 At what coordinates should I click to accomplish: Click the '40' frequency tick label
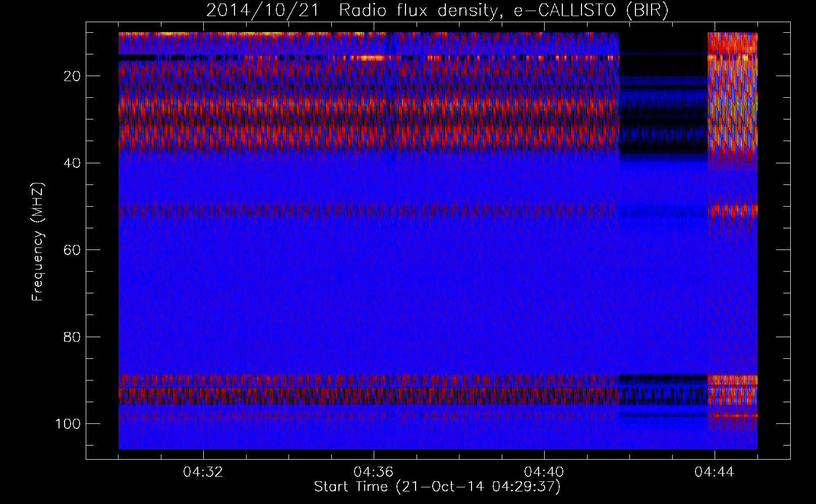click(73, 163)
